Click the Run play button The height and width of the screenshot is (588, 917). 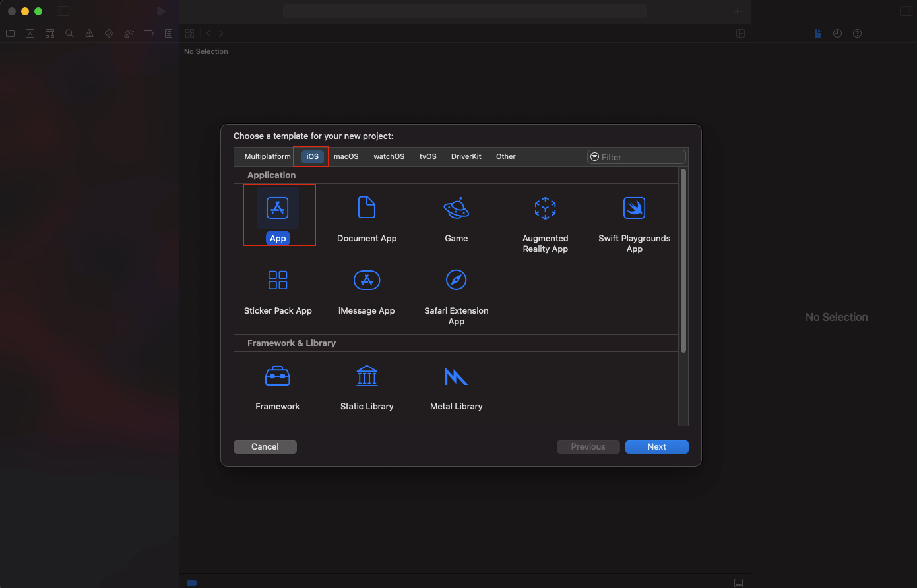[162, 11]
